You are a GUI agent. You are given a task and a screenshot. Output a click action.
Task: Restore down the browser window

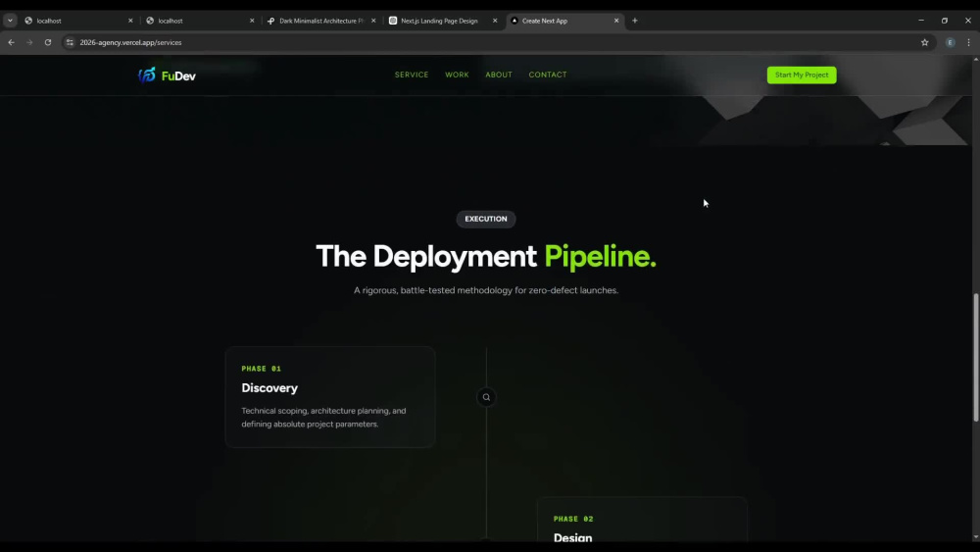[x=945, y=21]
